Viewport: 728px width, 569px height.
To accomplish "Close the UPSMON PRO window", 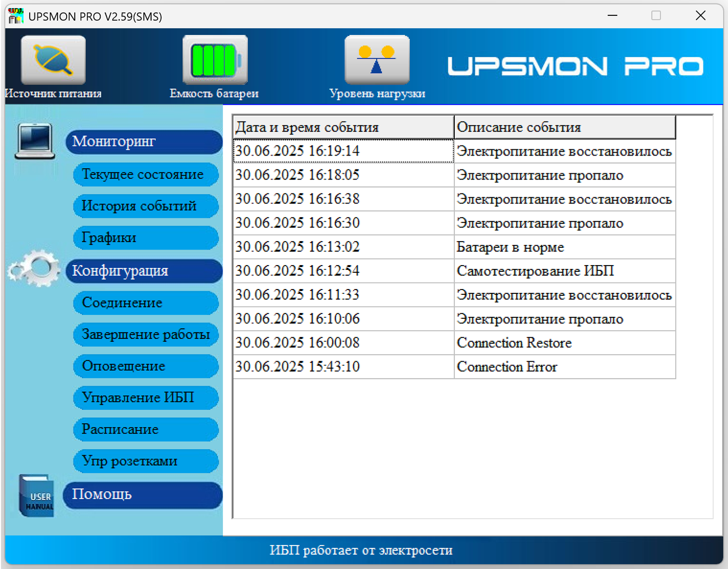I will tap(701, 16).
